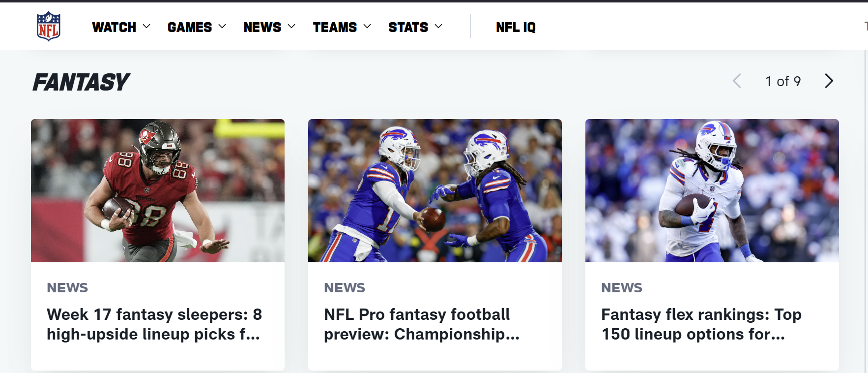Expand the STATS menu chevron
Screen dimensions: 868x373
coord(438,27)
